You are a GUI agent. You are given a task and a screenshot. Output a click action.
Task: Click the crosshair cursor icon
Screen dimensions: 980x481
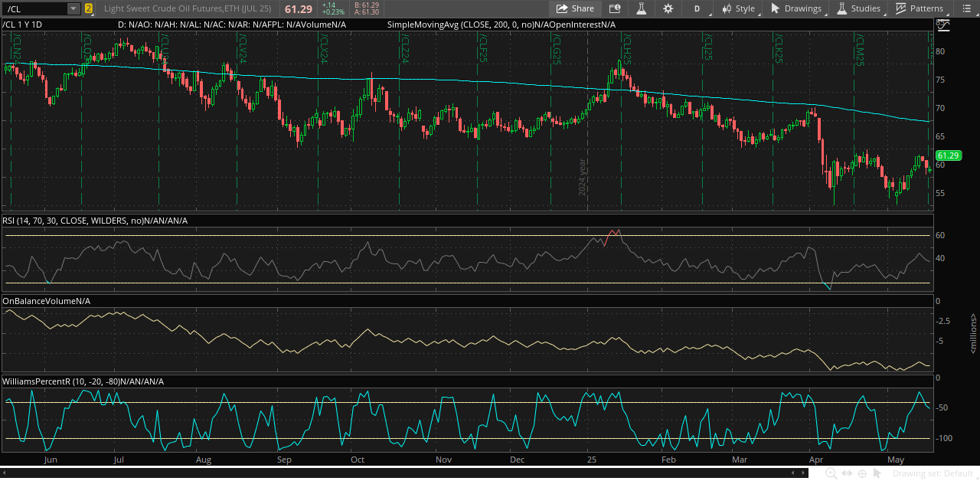pos(862,473)
